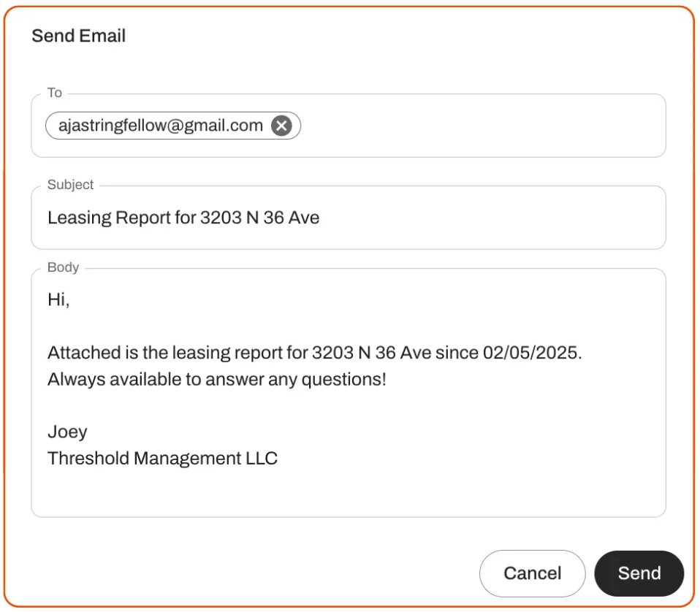The image size is (700, 612).
Task: Click the "Body" field label
Action: (63, 267)
